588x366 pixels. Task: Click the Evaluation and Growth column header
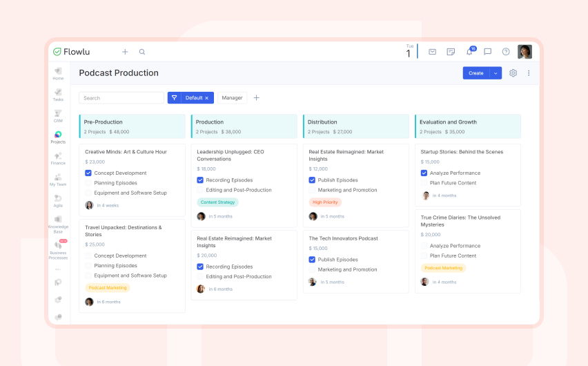click(x=468, y=126)
